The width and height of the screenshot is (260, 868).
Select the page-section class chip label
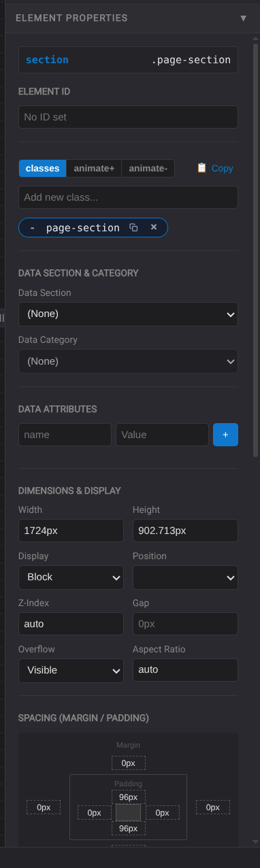point(83,228)
